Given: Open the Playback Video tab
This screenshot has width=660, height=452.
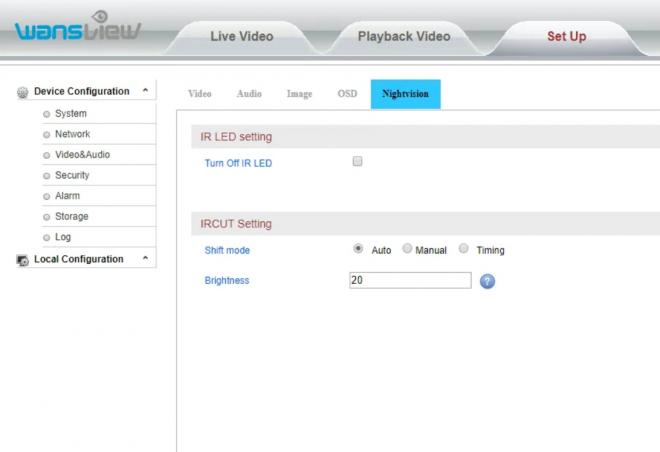Looking at the screenshot, I should click(x=404, y=37).
